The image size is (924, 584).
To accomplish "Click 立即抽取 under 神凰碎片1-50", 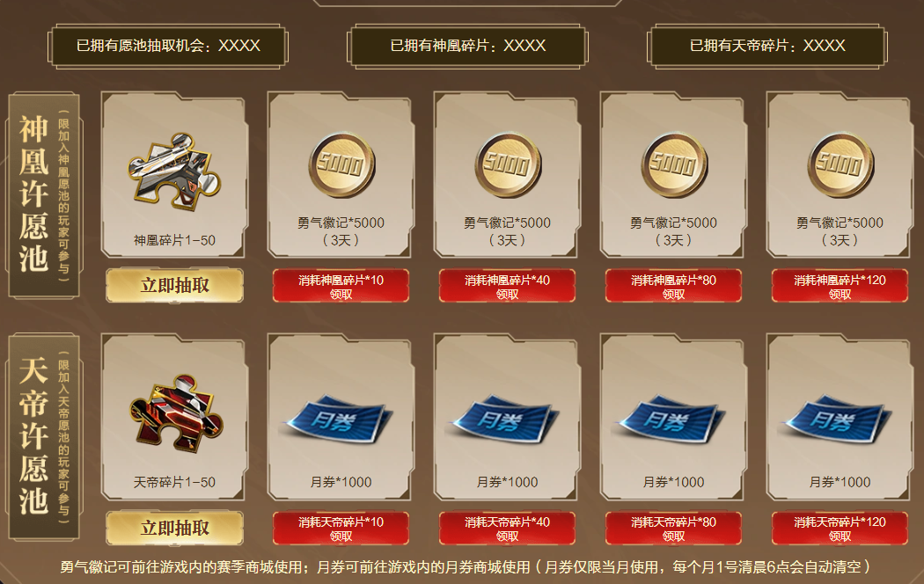I will tap(174, 286).
